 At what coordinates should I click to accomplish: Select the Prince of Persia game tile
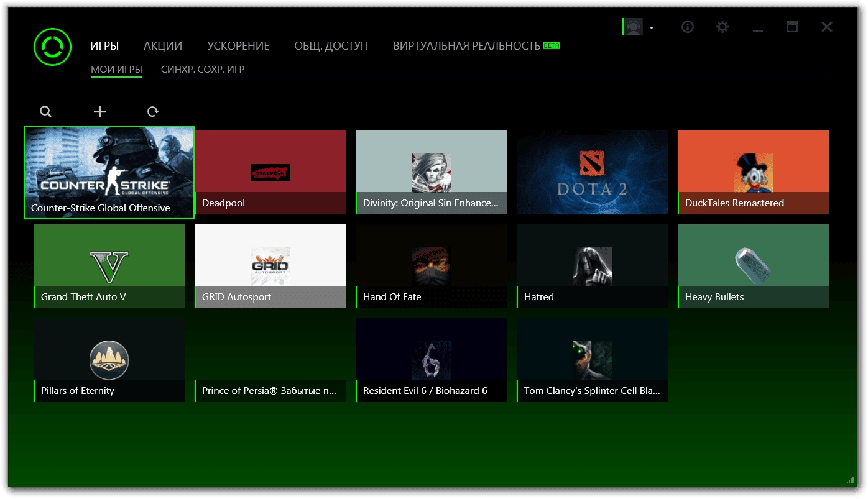270,360
